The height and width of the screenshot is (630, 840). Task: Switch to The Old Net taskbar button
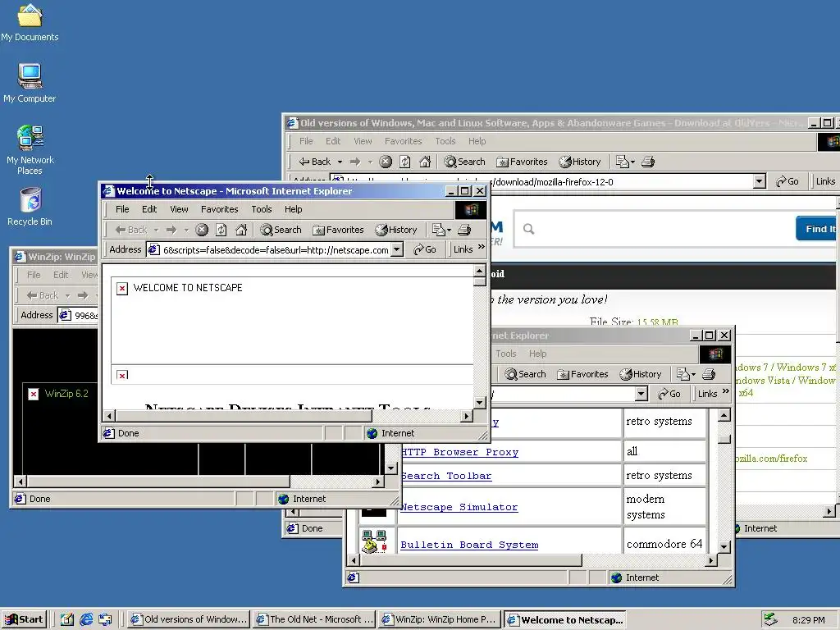(x=314, y=620)
